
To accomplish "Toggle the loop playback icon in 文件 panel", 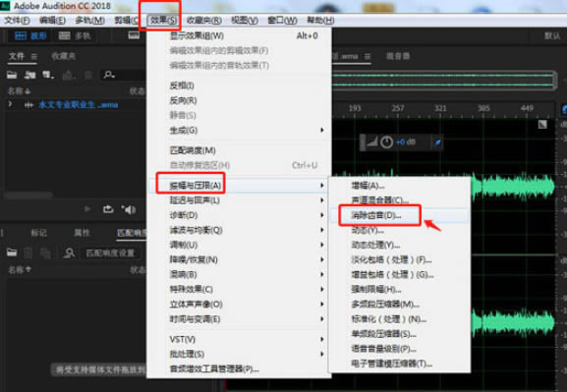I will [108, 209].
